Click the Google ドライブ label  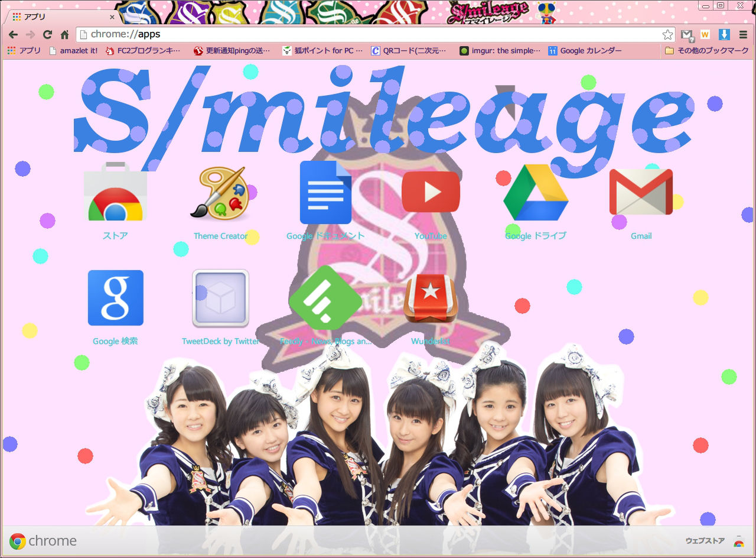click(536, 236)
